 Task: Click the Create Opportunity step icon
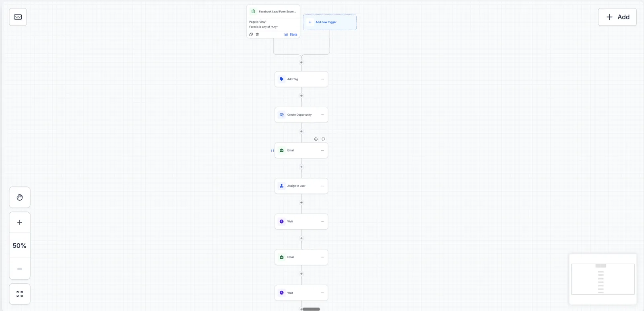282,115
